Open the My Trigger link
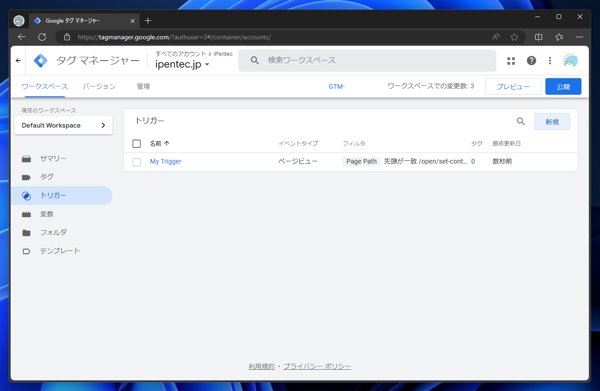This screenshot has height=391, width=600. (165, 161)
